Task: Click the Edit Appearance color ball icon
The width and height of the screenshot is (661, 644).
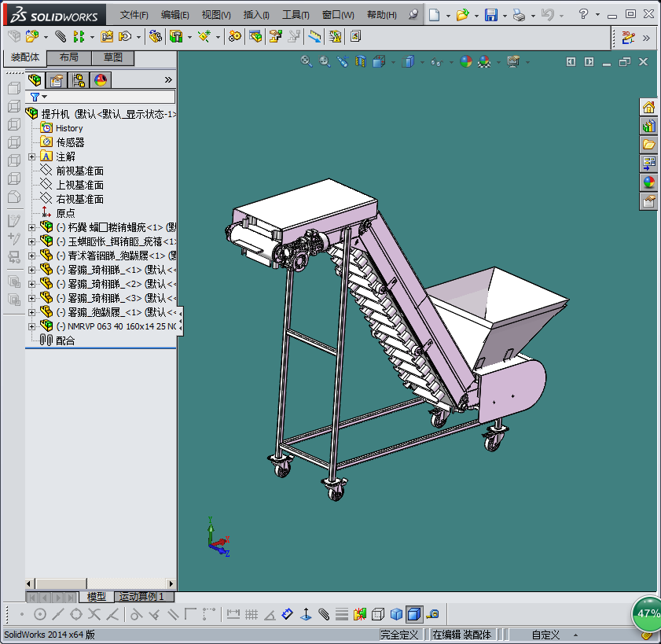Action: (466, 61)
